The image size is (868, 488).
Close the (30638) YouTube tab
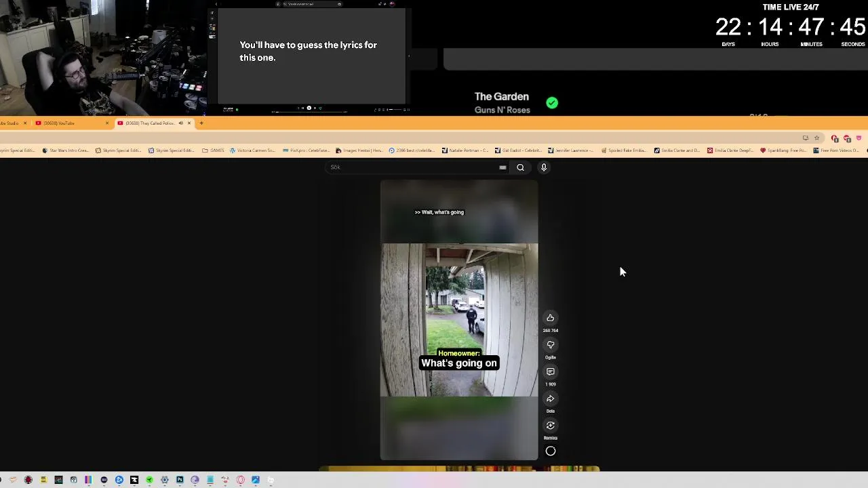click(107, 123)
